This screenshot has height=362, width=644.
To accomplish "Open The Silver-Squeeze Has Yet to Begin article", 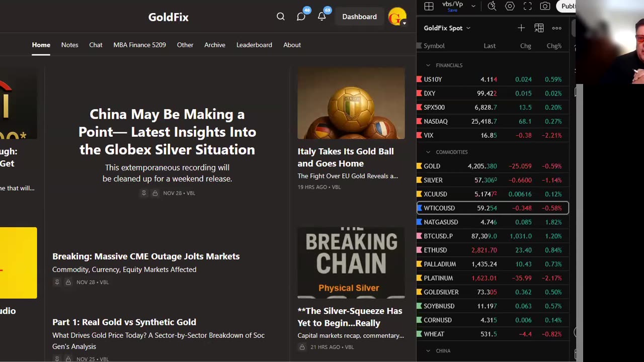I will coord(350,317).
